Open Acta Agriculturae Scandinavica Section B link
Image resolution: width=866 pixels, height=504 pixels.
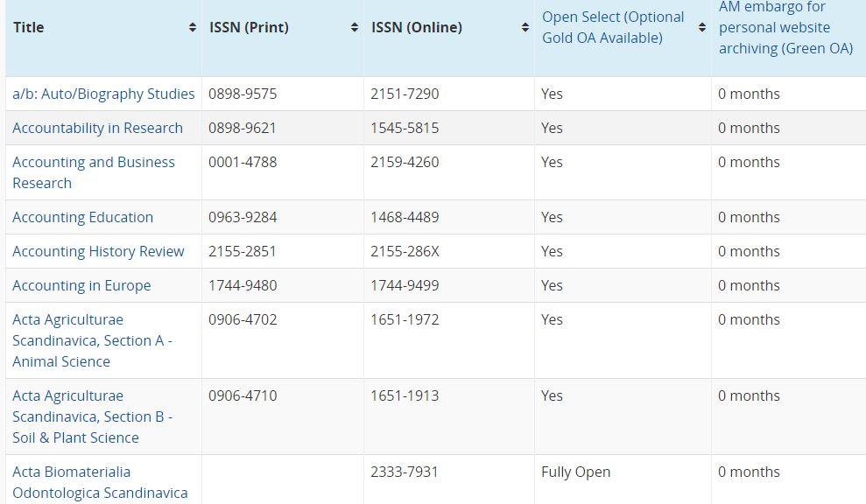[92, 416]
